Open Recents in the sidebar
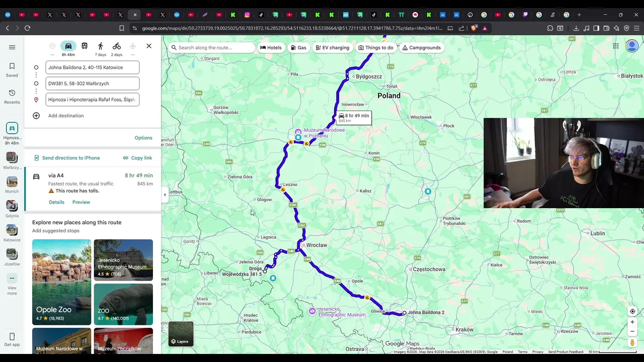The image size is (644, 362). tap(12, 97)
